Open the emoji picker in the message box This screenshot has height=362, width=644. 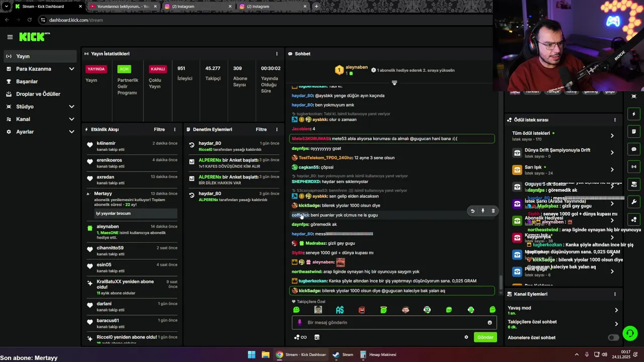click(x=490, y=323)
